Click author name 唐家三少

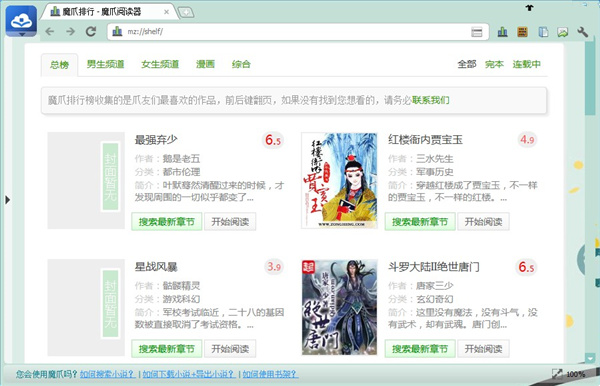pyautogui.click(x=435, y=285)
